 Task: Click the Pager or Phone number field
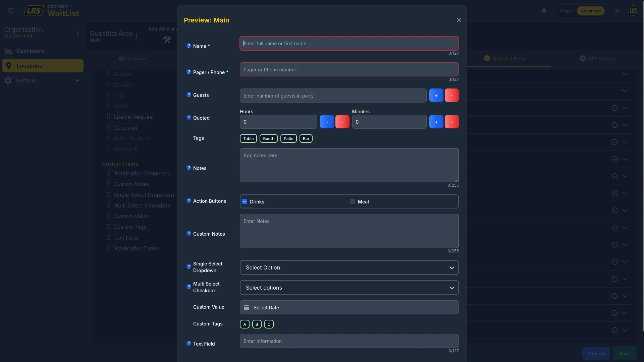349,69
